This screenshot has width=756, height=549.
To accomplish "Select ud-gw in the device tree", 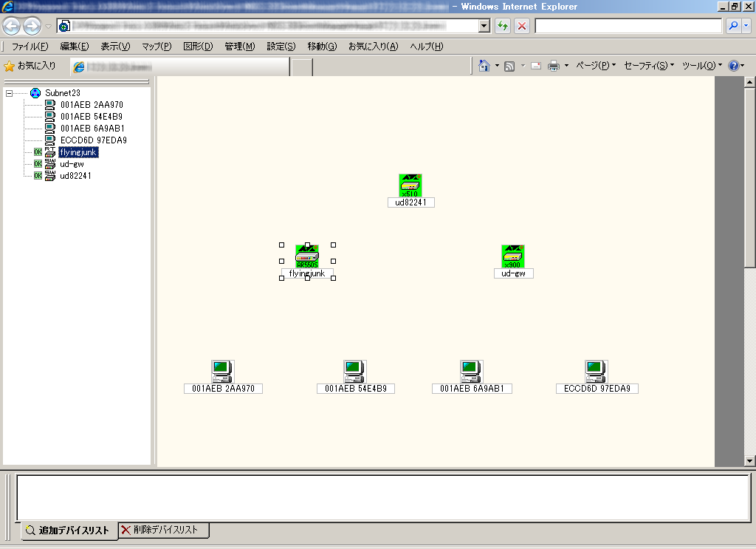I will click(72, 164).
